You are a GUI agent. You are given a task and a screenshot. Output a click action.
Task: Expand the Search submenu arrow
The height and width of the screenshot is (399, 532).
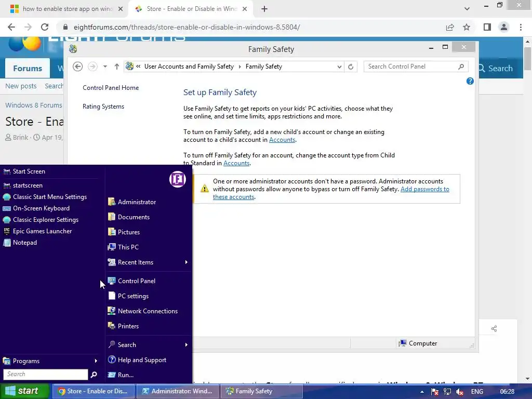tap(187, 345)
